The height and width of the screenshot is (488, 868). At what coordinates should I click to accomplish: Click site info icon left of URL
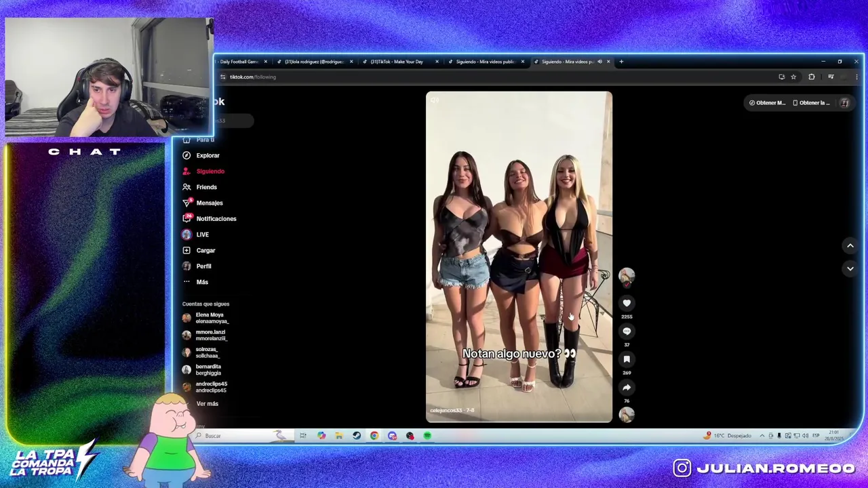click(x=222, y=77)
